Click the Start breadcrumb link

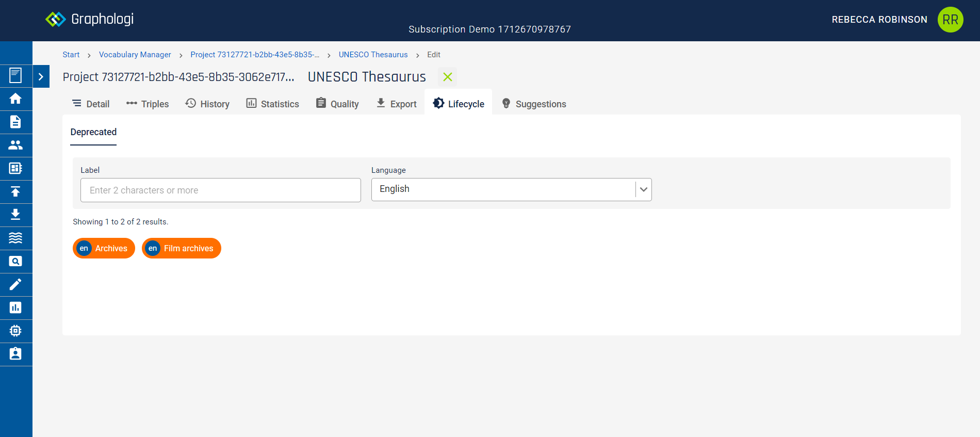[x=71, y=55]
